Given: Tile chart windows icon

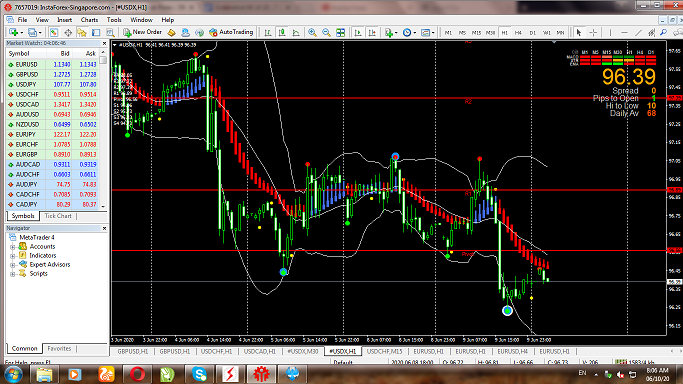Looking at the screenshot, I should (341, 32).
